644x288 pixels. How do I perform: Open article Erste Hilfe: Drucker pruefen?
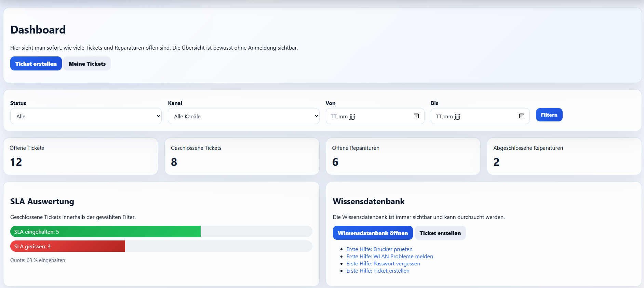tap(379, 249)
